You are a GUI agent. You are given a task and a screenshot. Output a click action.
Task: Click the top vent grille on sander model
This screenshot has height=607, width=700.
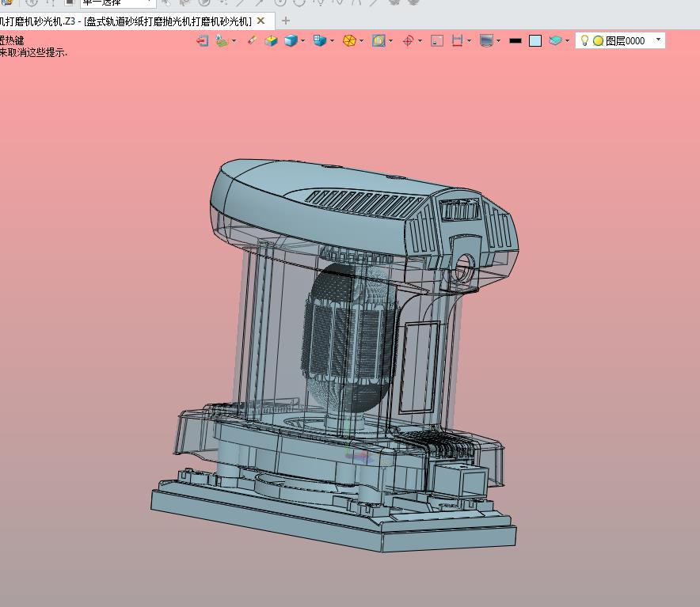click(x=366, y=203)
